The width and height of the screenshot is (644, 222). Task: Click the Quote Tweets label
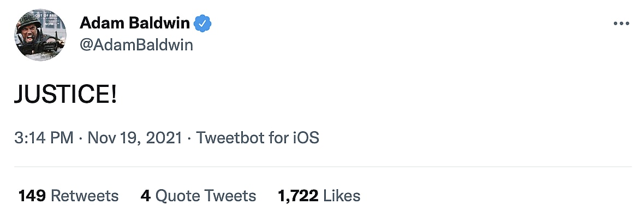coord(206,196)
